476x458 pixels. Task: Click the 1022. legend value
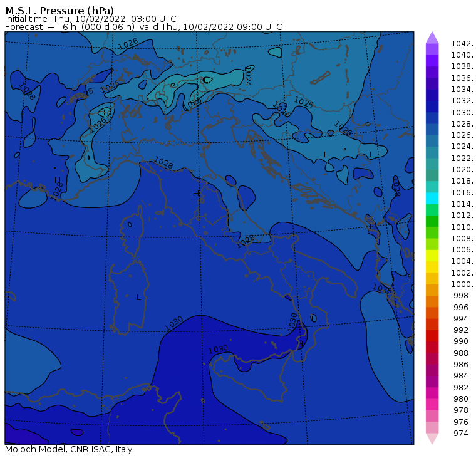(462, 159)
